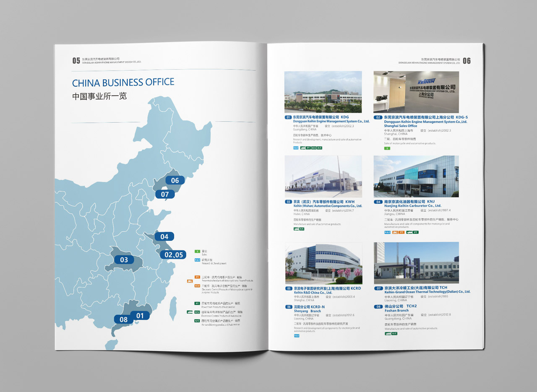This screenshot has height=392, width=537.
Task: Click green S badge under Shanghai Sales Office
Action: pyautogui.click(x=387, y=148)
